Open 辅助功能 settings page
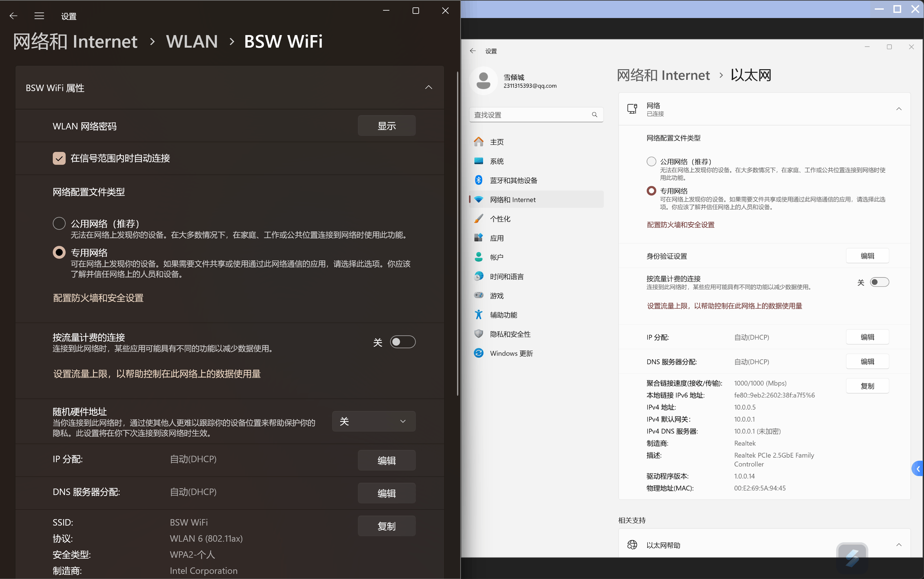 503,315
